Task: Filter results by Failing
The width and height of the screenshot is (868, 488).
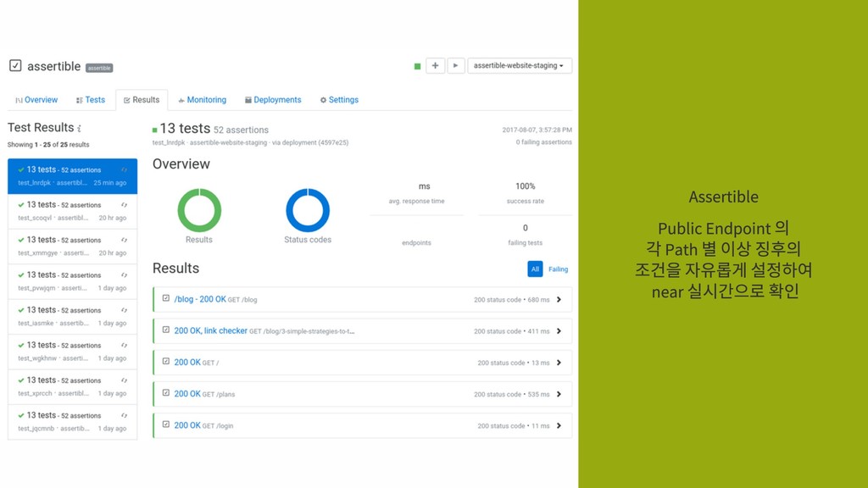Action: point(558,269)
